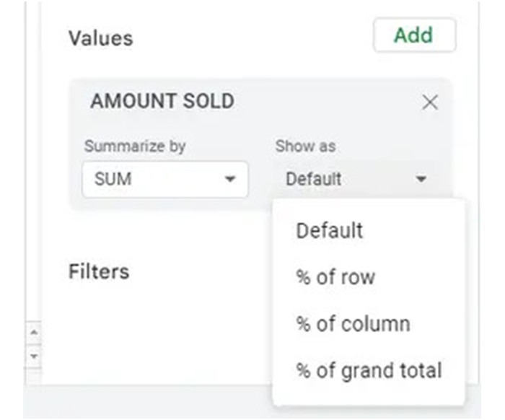Click the Add button beside Values
Viewport: 505px width, 420px height.
[x=414, y=35]
